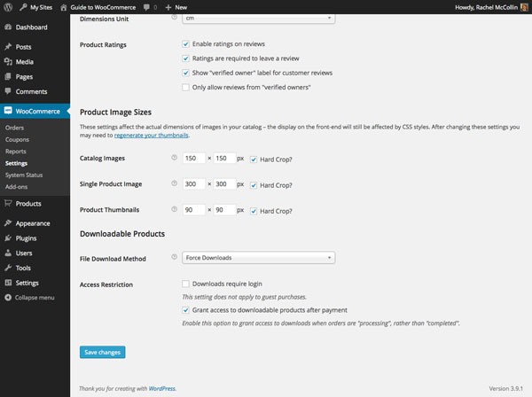Toggle Hard Crop for Product Thumbnails
The height and width of the screenshot is (397, 532).
point(254,211)
